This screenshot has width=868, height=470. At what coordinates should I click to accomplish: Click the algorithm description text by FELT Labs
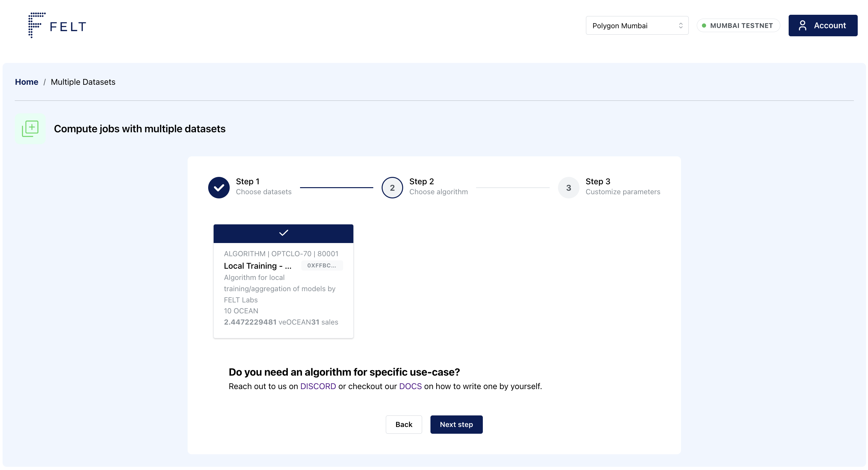(279, 289)
